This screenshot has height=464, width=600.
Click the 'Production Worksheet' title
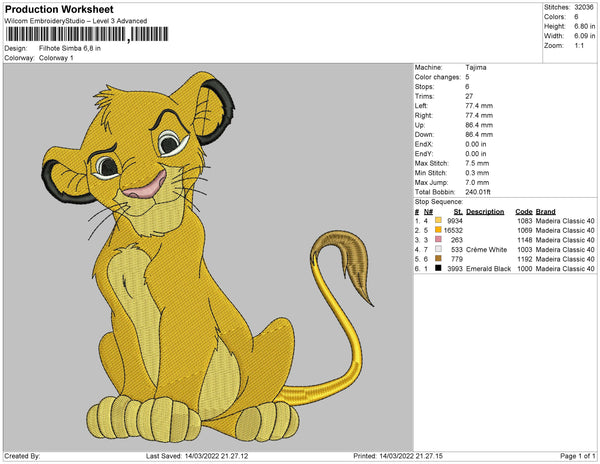pyautogui.click(x=59, y=9)
